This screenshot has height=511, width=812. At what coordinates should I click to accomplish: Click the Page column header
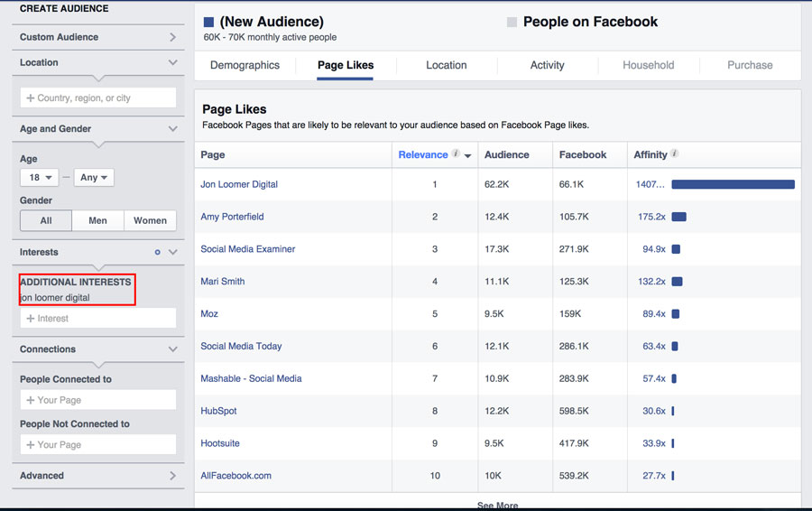[x=213, y=155]
